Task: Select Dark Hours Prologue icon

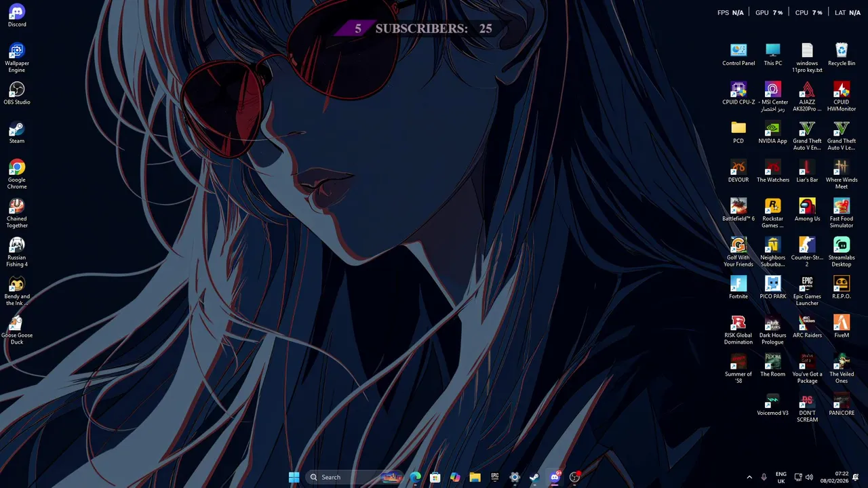Action: click(x=773, y=329)
